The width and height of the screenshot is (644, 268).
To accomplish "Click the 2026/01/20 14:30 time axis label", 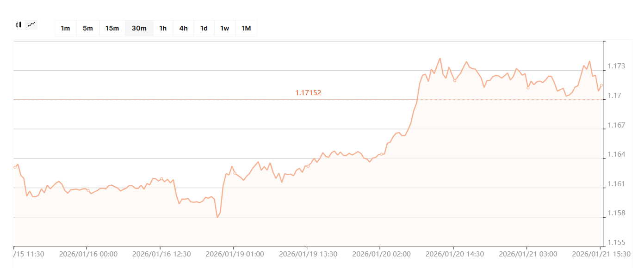I will (x=454, y=254).
